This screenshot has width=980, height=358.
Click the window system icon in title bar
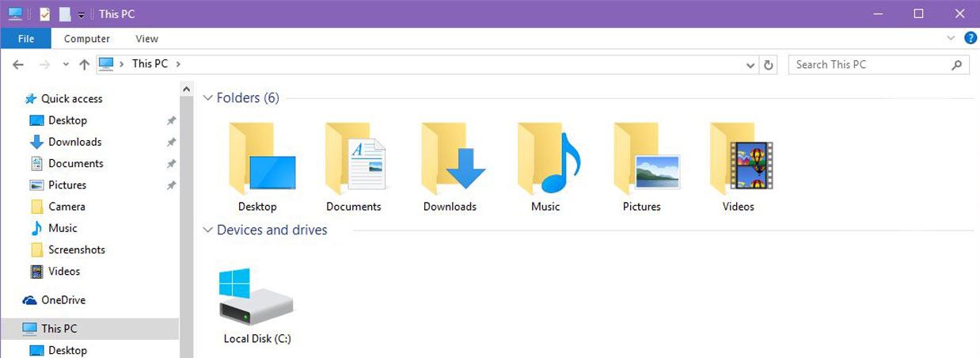[x=15, y=14]
